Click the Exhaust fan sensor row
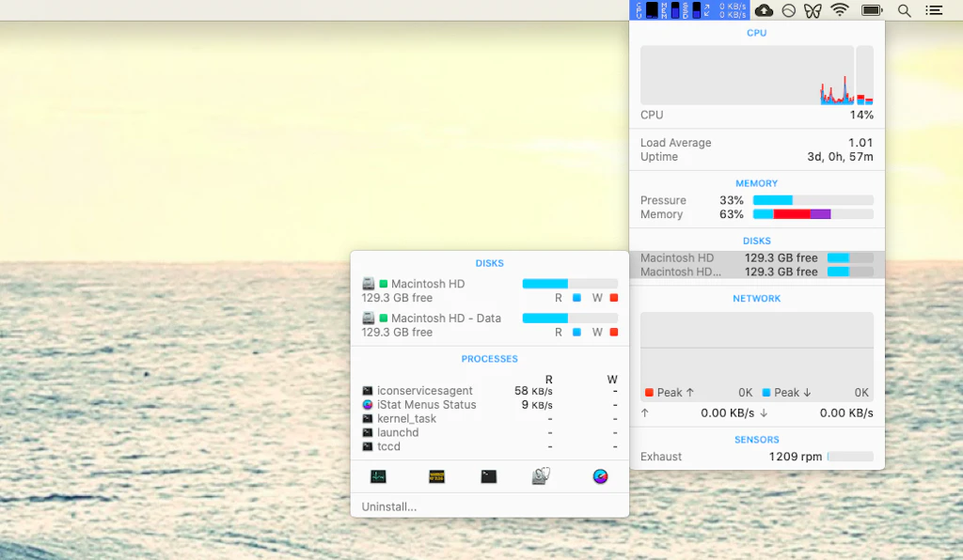The image size is (963, 560). [757, 457]
